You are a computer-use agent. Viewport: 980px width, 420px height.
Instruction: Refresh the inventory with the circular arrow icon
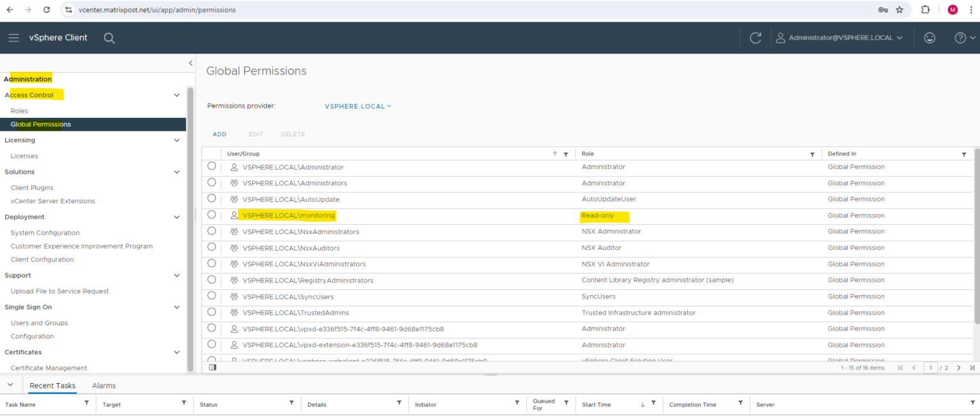click(755, 38)
